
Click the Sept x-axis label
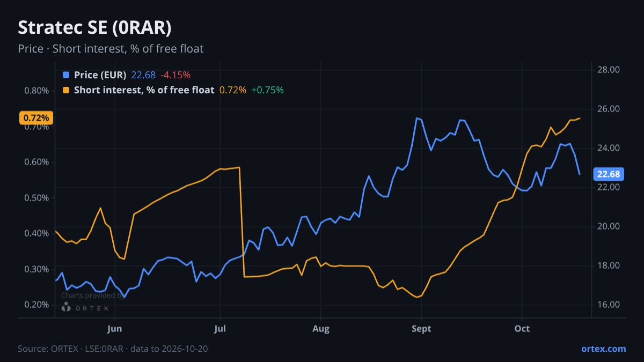(x=421, y=328)
